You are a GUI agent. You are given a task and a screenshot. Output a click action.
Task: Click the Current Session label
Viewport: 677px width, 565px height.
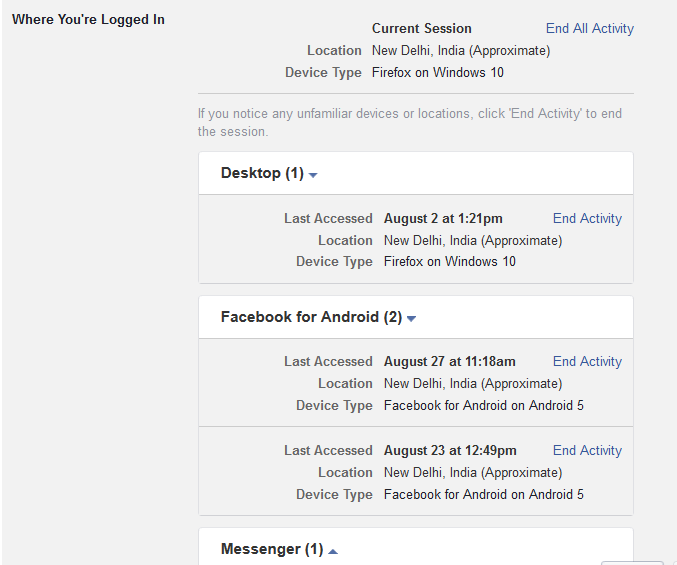[x=421, y=28]
